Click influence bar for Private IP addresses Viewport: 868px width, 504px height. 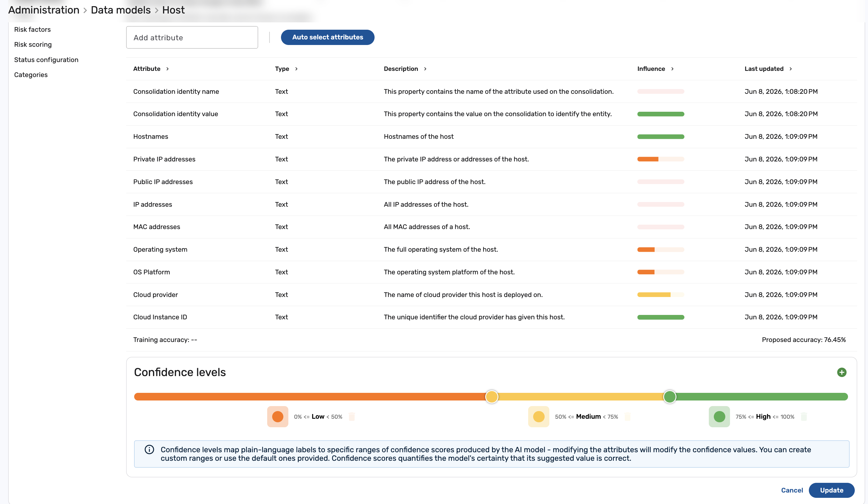(x=661, y=159)
